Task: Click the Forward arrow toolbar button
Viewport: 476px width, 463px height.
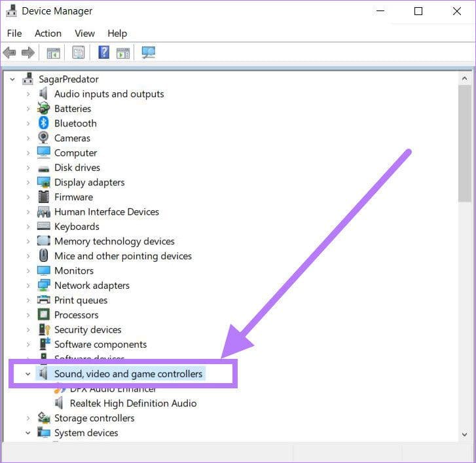Action: [28, 53]
